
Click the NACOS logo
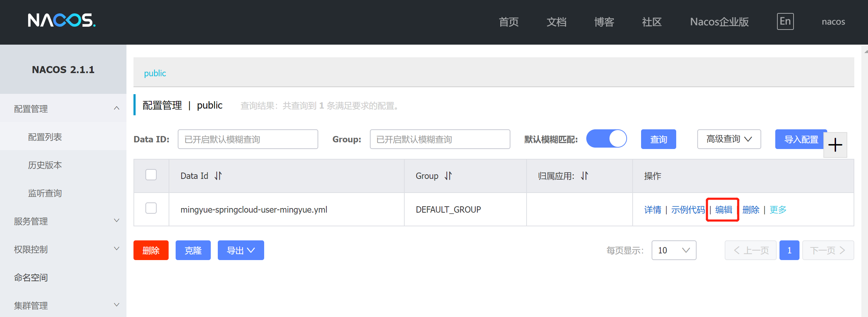(x=61, y=21)
